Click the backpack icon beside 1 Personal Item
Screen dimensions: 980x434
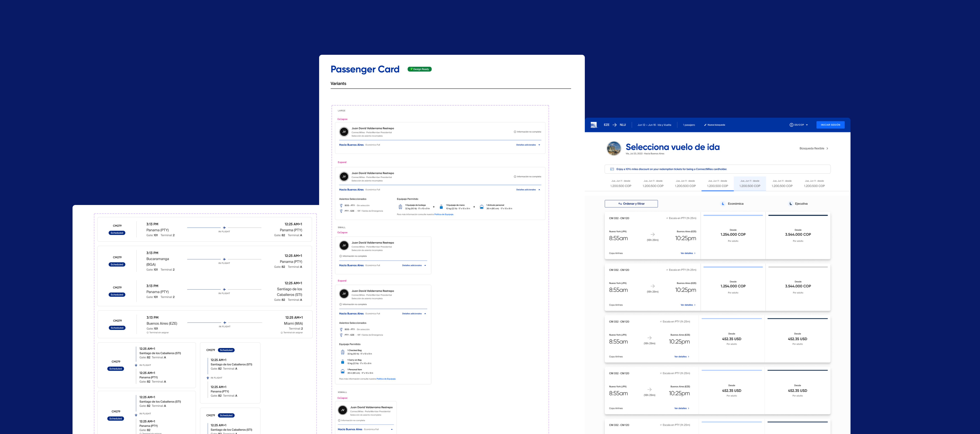click(x=342, y=371)
